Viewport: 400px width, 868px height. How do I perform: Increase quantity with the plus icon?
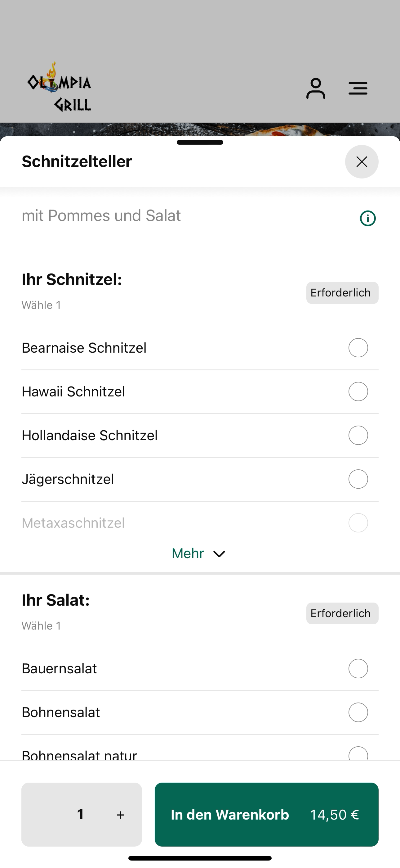(121, 815)
